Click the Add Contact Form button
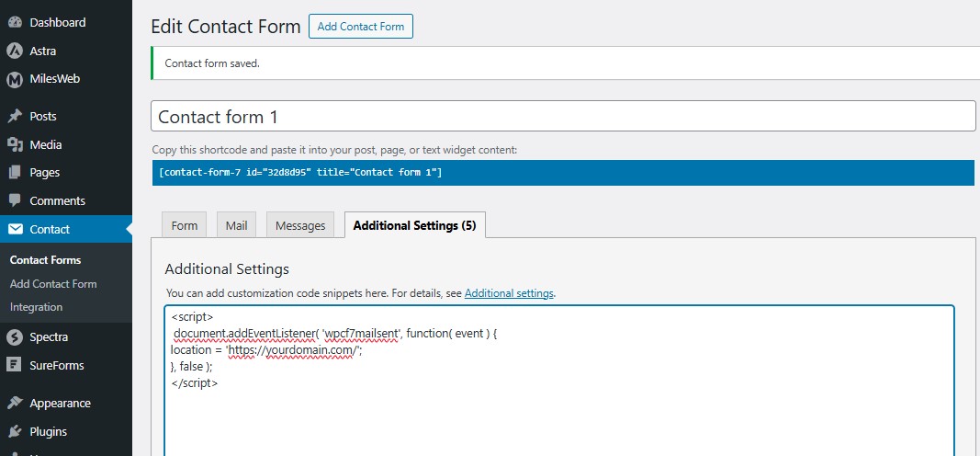The width and height of the screenshot is (980, 456). [361, 27]
